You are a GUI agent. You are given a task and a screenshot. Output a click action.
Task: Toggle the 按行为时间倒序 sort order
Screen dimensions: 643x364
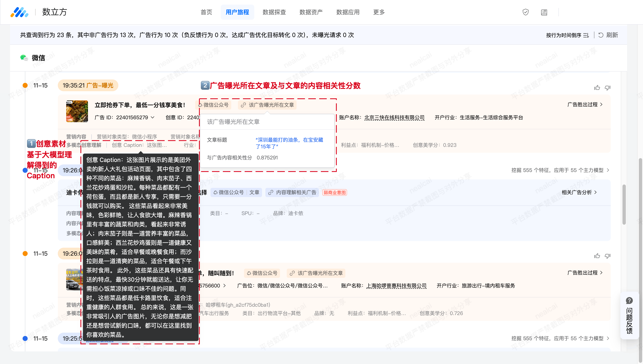(567, 35)
